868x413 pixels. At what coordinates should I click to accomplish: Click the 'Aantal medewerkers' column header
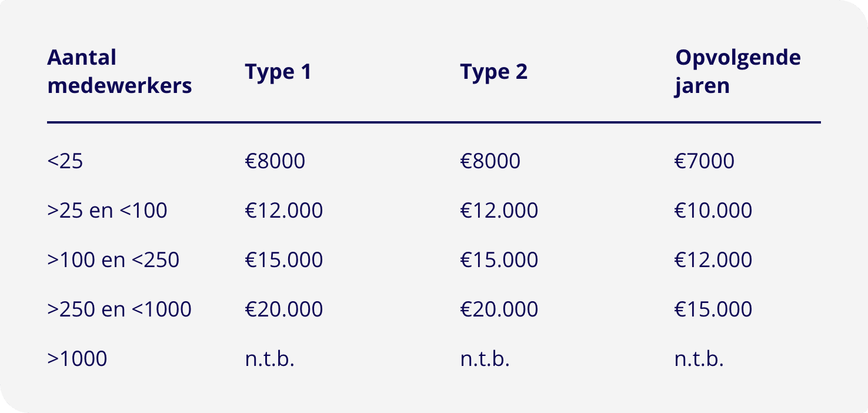119,72
